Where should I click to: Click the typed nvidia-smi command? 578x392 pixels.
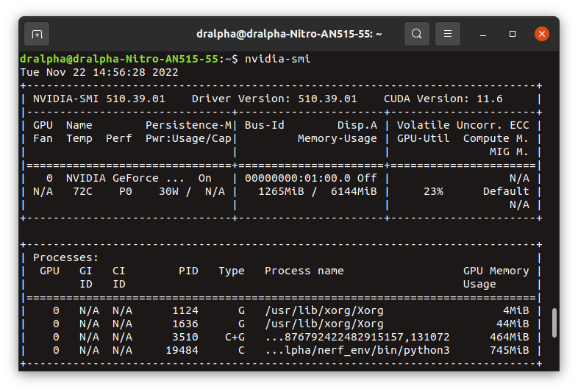coord(277,59)
